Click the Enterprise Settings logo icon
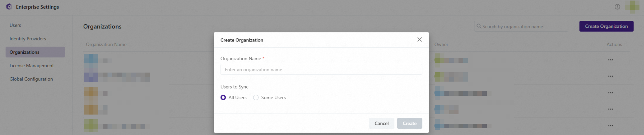The width and height of the screenshot is (644, 135). (x=9, y=7)
